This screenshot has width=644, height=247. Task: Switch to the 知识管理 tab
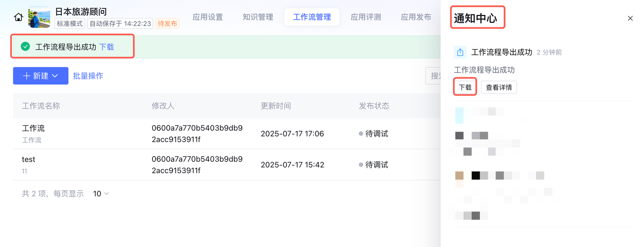click(x=258, y=17)
